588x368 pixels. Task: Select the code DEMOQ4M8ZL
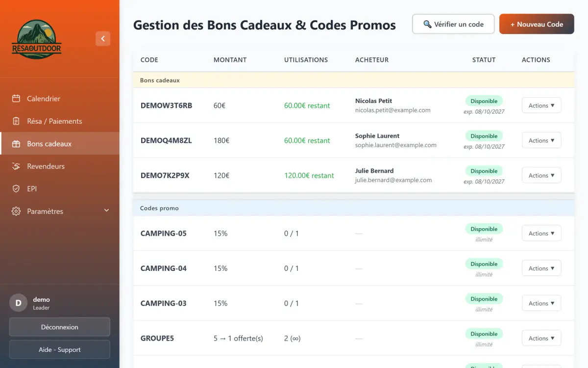[x=166, y=140]
